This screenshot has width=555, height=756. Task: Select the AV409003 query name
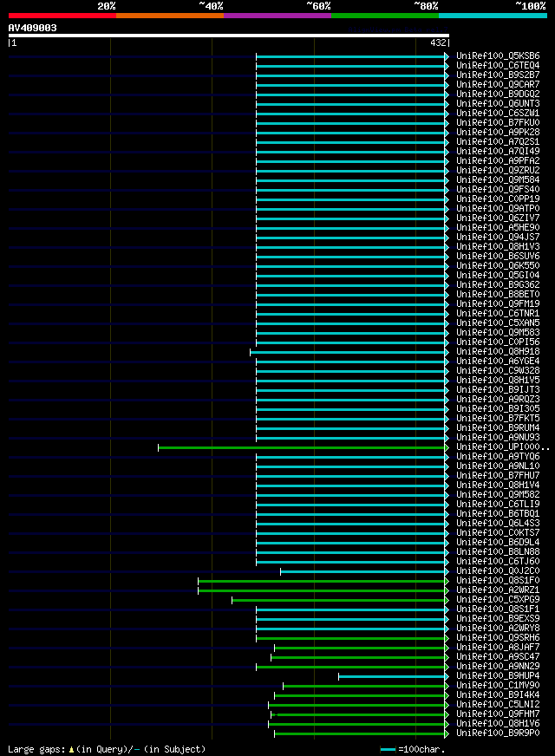[32, 28]
